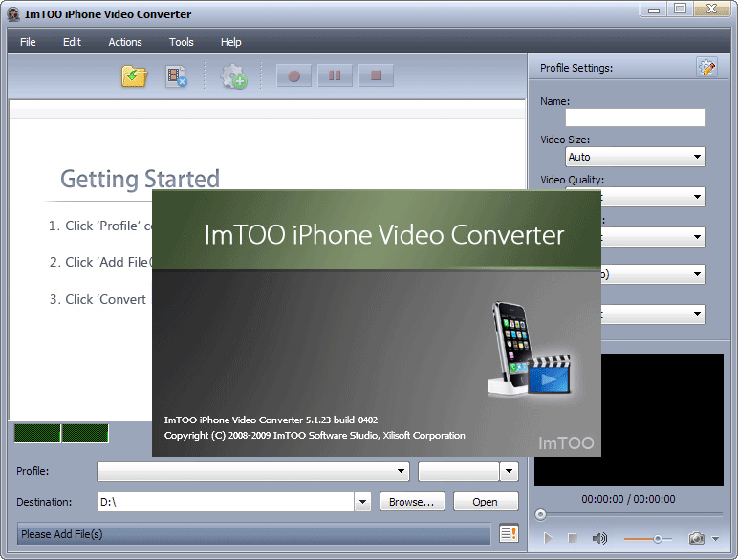
Task: Open the last profile settings dropdown
Action: 697,314
